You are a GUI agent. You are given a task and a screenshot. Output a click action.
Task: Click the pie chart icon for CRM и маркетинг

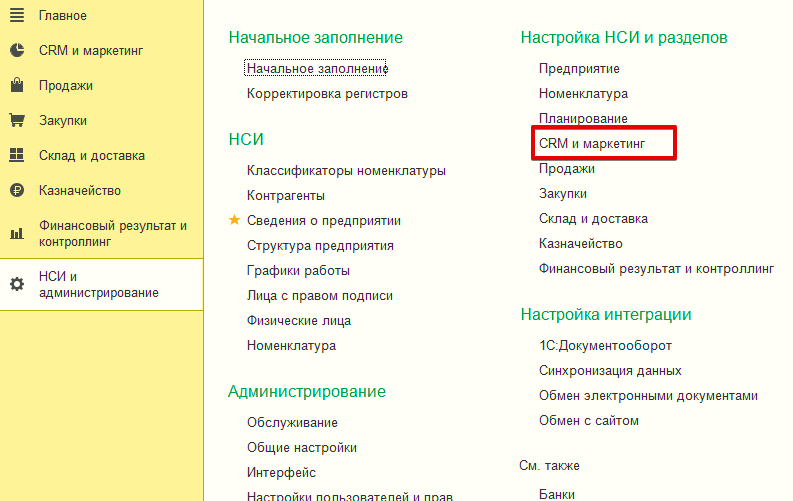pos(17,50)
